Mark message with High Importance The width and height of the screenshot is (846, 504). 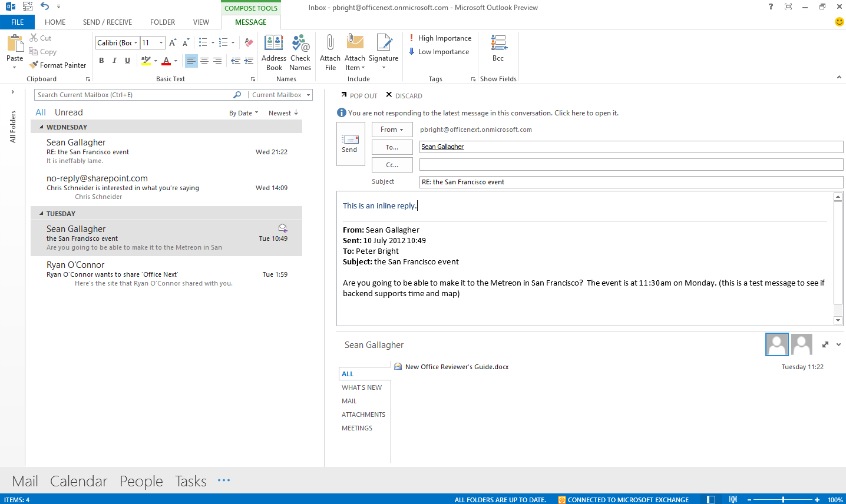tap(440, 38)
